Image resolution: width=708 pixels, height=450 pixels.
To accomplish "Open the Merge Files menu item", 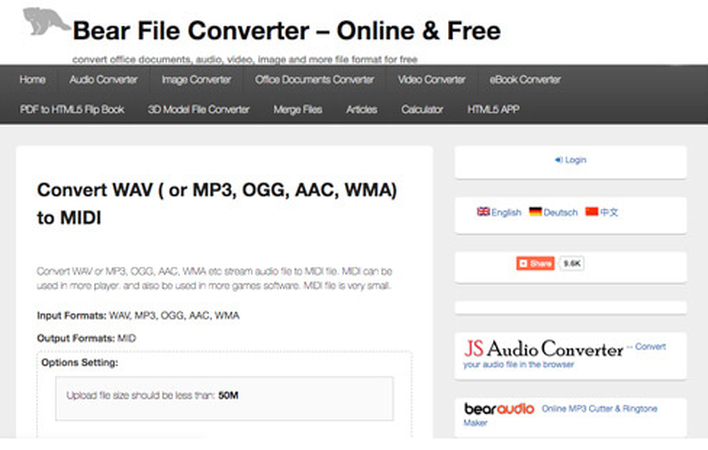I will (298, 109).
